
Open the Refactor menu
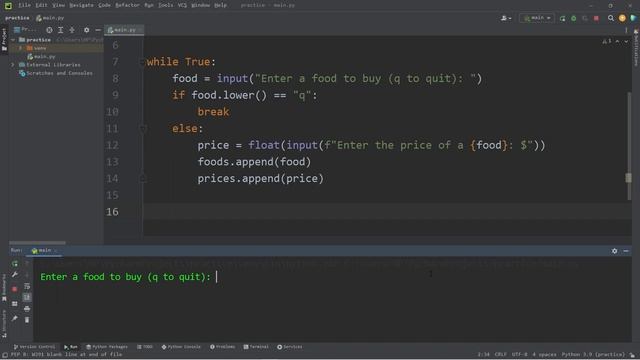(127, 5)
